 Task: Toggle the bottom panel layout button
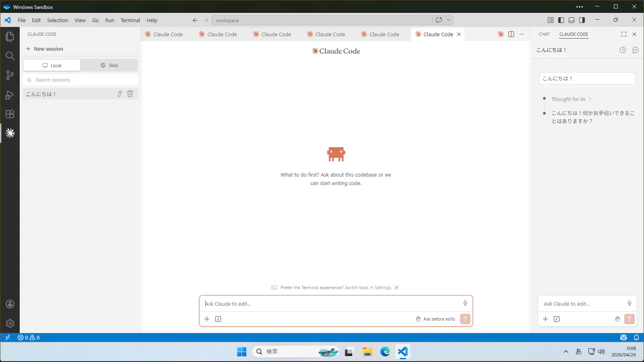point(572,20)
